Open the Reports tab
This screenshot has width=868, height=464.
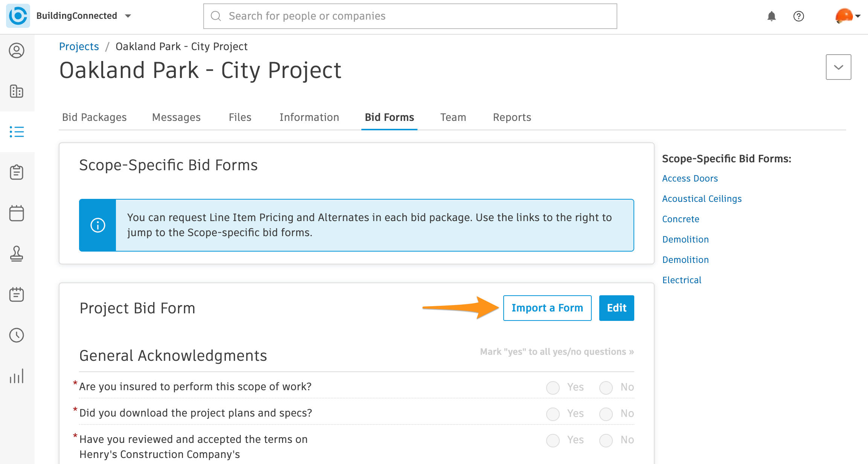pos(512,117)
